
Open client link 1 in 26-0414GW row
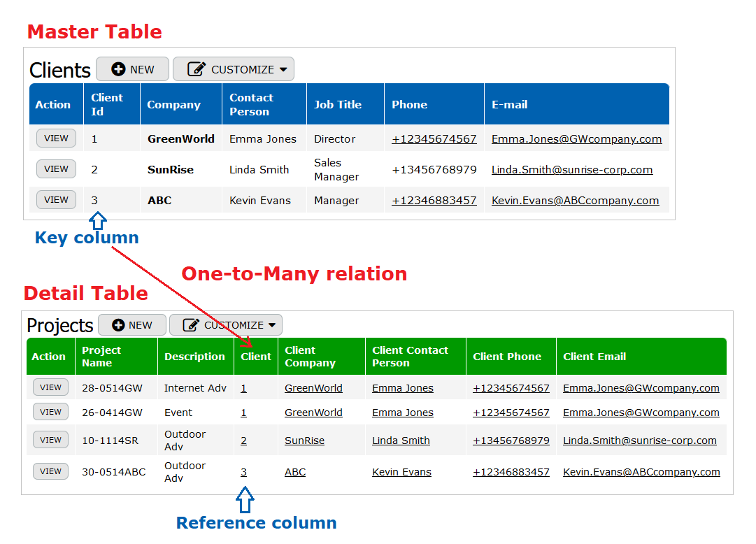coord(243,413)
